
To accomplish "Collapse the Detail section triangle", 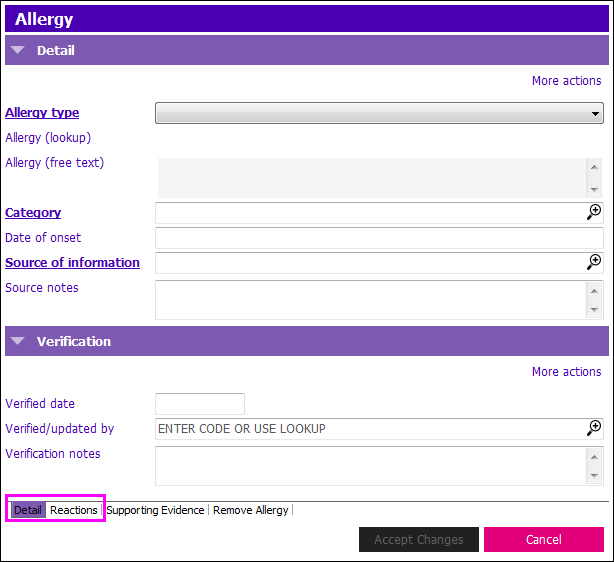I will (x=18, y=50).
